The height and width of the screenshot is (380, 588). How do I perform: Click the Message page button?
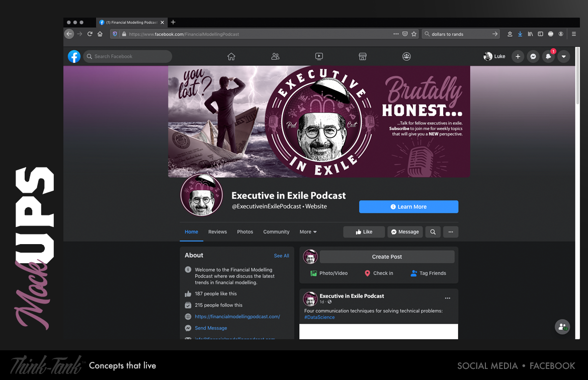tap(405, 232)
